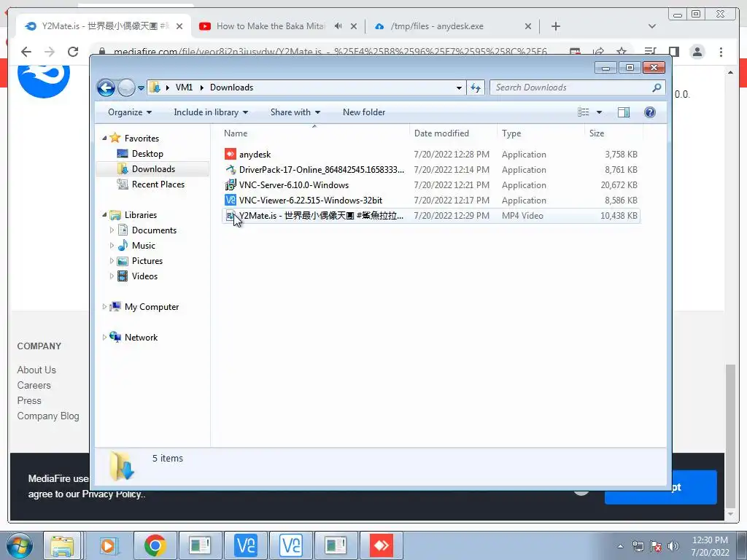Click the Explorer help question mark icon
The image size is (747, 560).
click(650, 112)
